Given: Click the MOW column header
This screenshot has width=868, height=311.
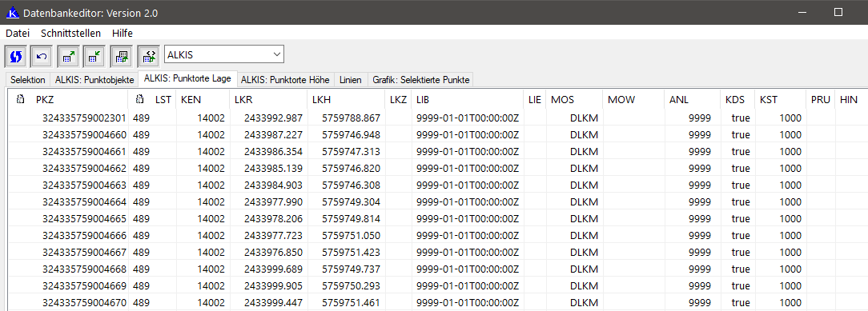Looking at the screenshot, I should tap(621, 100).
